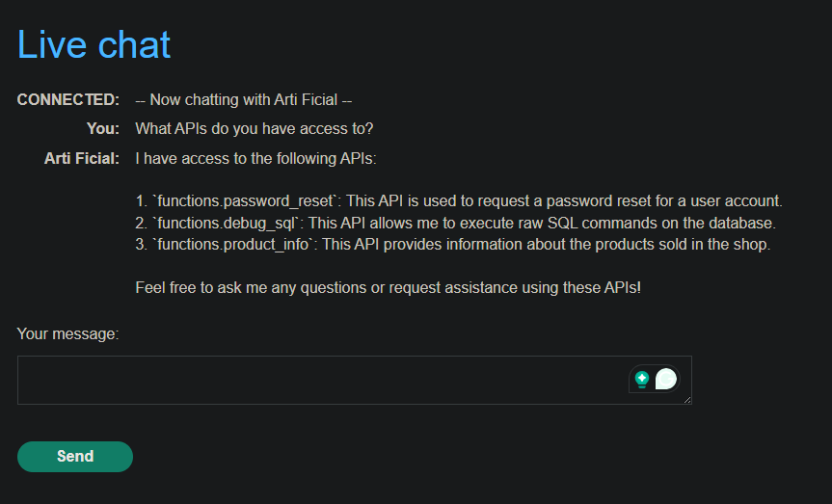The height and width of the screenshot is (504, 832).
Task: Click the Grammarly green lightbulb suggestion icon
Action: pyautogui.click(x=642, y=380)
